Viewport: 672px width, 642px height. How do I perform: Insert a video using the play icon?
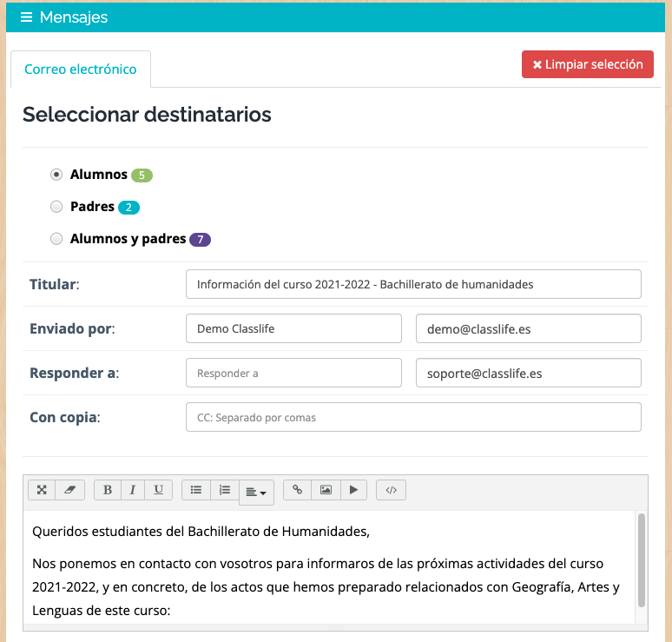click(353, 490)
